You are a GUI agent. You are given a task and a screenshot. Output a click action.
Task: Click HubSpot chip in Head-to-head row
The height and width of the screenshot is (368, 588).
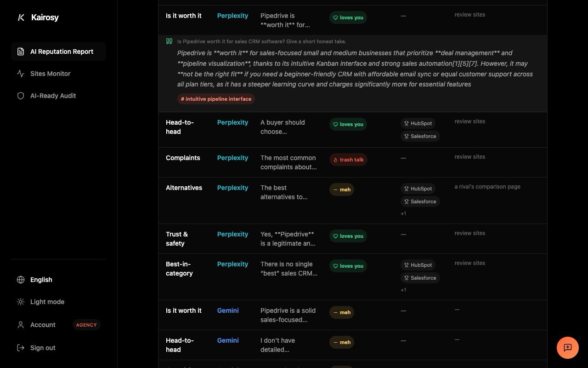click(418, 123)
